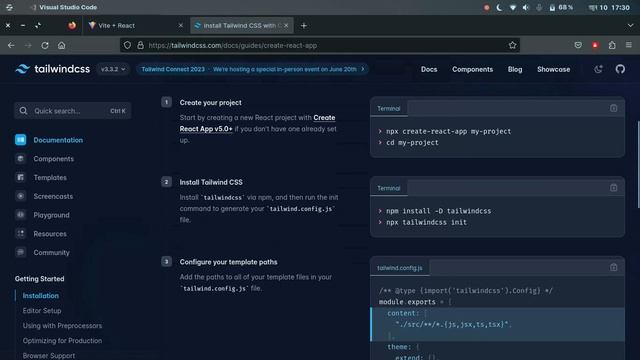640x360 pixels.
Task: Copy the tailwind.config.js code
Action: click(x=613, y=267)
